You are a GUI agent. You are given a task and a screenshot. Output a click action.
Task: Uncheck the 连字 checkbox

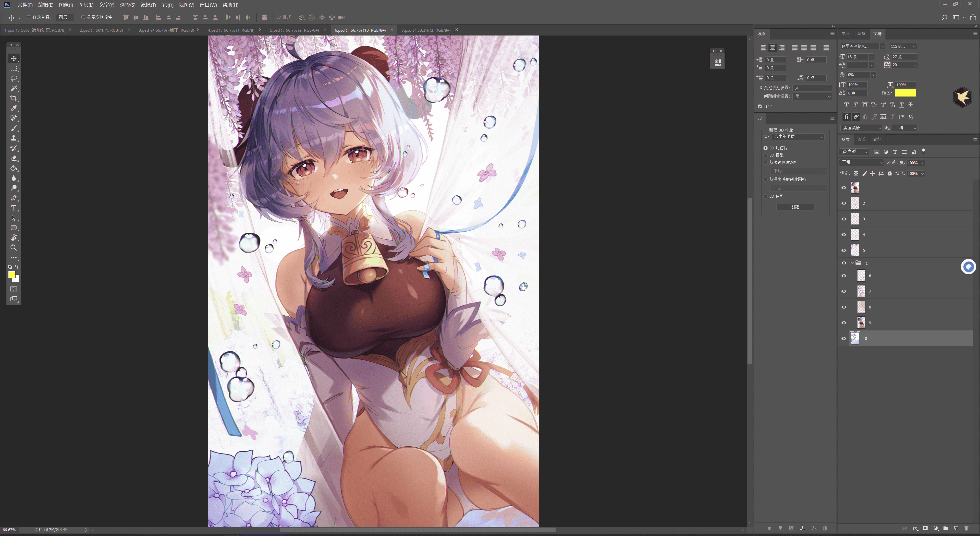(x=760, y=106)
